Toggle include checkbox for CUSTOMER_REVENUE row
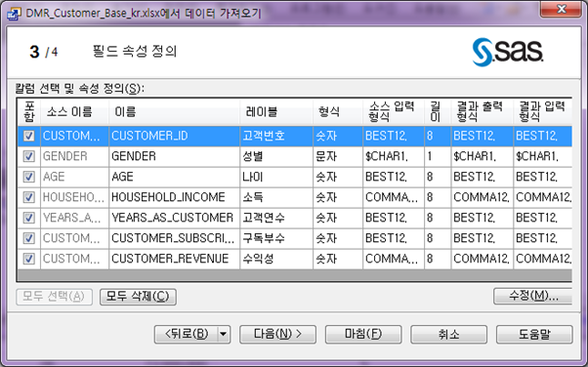 (x=29, y=259)
